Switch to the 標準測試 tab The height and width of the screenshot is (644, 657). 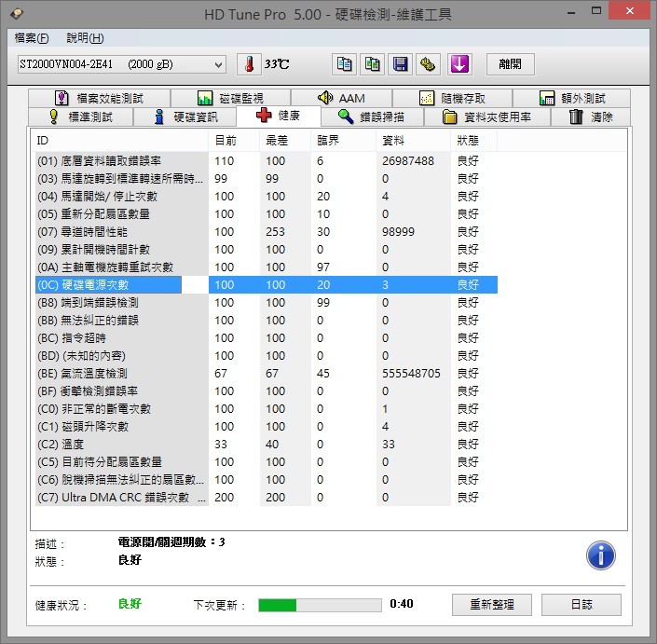[x=80, y=116]
